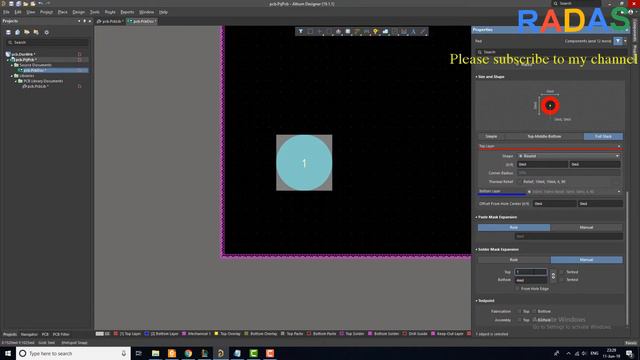Open the Navigator panel tab
Screen dimensions: 640x360
tap(29, 334)
